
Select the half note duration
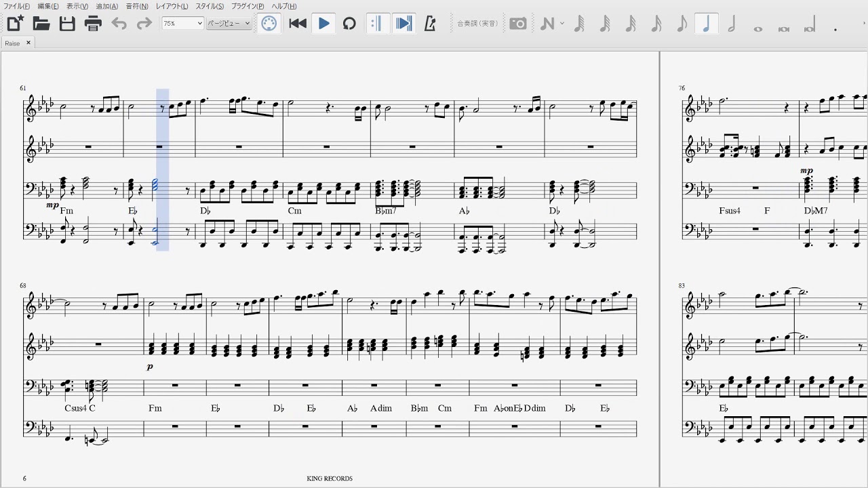[732, 24]
